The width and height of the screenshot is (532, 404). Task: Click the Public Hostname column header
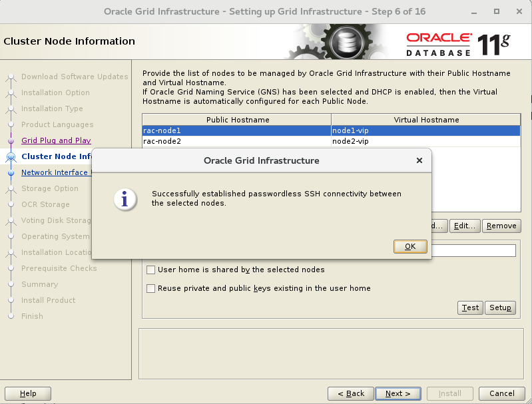coord(237,120)
